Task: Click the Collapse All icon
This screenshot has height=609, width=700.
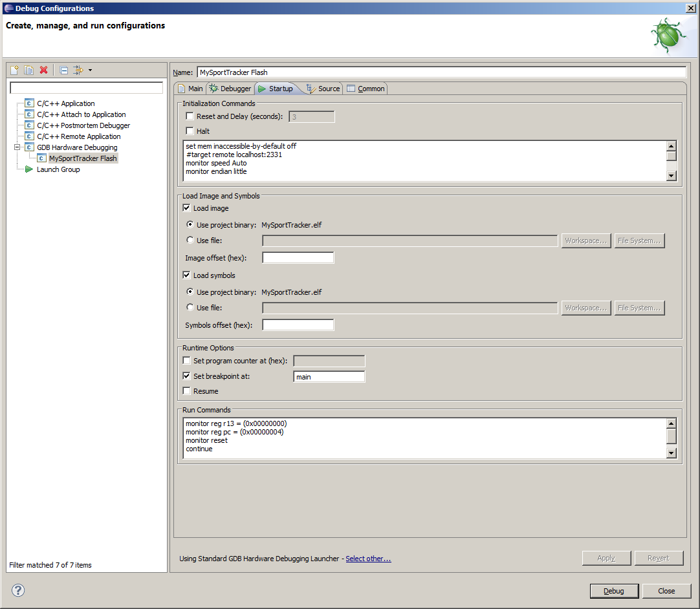Action: point(64,70)
